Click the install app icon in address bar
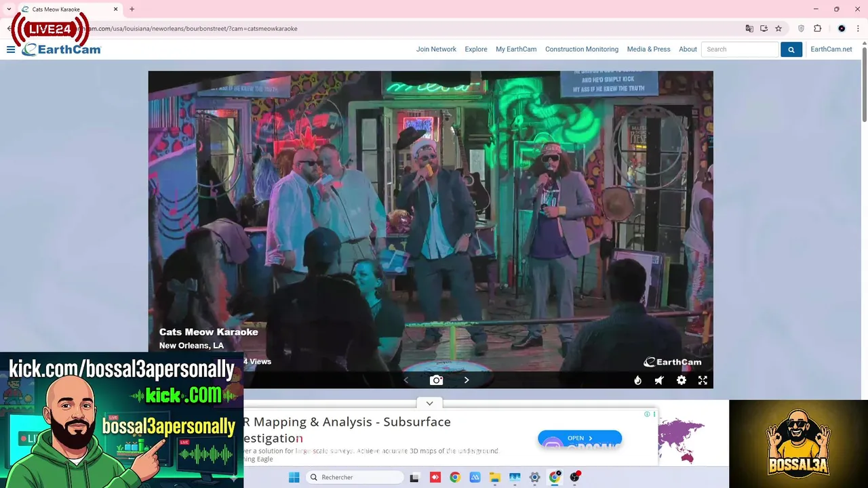The width and height of the screenshot is (868, 488). click(764, 28)
